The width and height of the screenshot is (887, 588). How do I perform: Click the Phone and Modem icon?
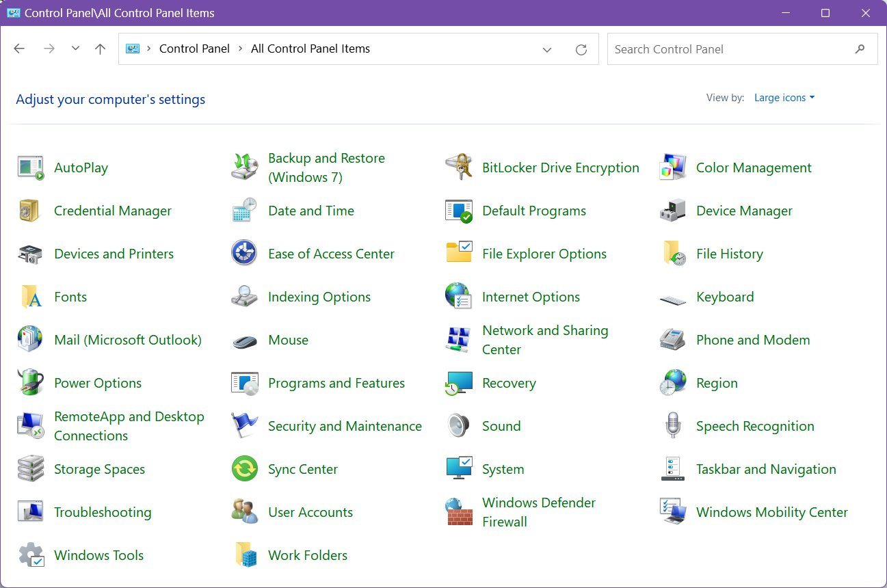click(673, 340)
